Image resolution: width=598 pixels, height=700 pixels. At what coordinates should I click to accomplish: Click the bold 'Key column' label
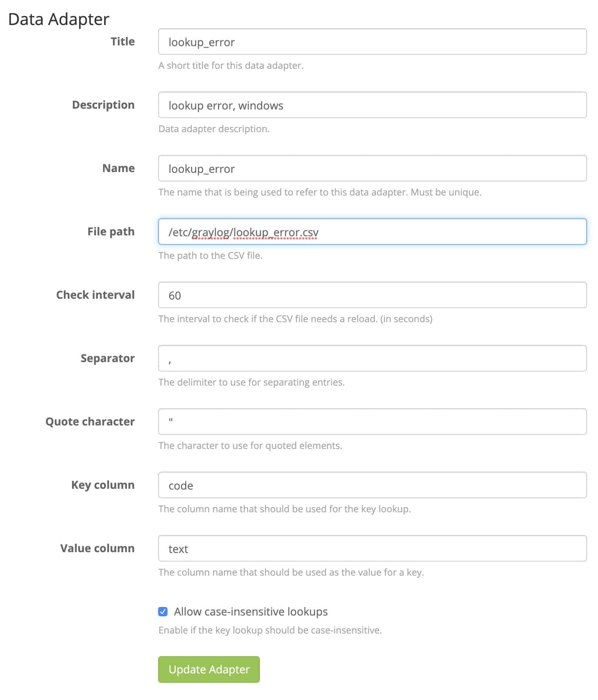coord(103,485)
